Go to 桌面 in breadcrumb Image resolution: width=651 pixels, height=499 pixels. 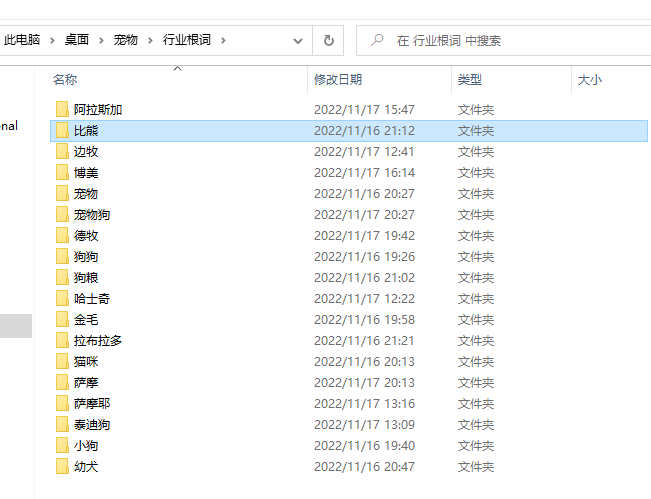(x=77, y=40)
